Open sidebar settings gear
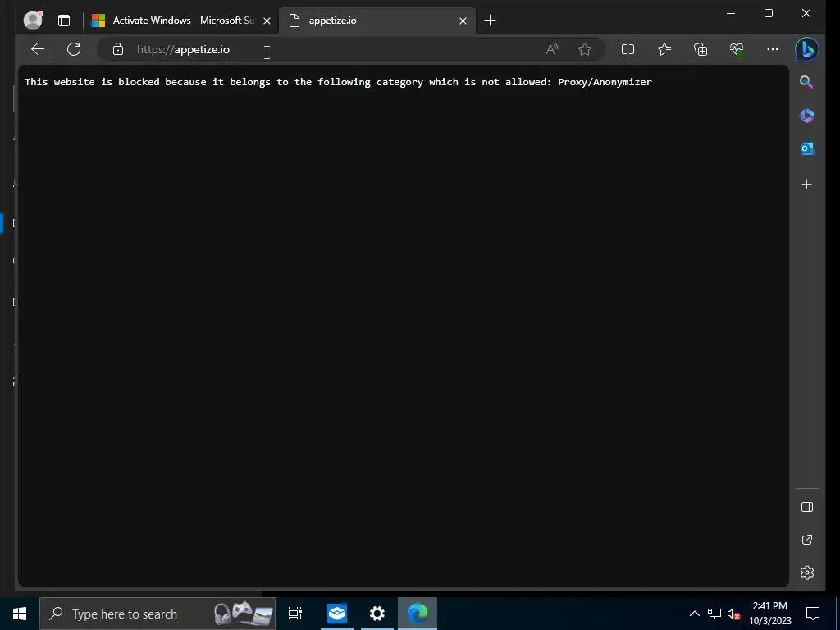Viewport: 840px width, 630px height. click(807, 573)
